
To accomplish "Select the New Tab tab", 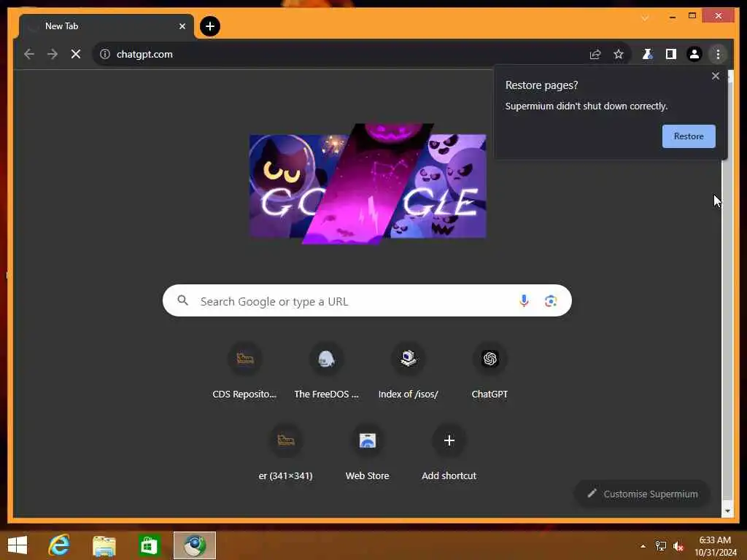I will (106, 26).
